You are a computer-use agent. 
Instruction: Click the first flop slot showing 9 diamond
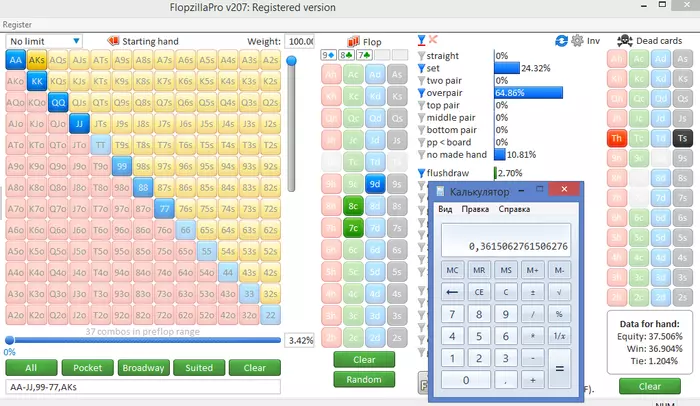[x=329, y=55]
